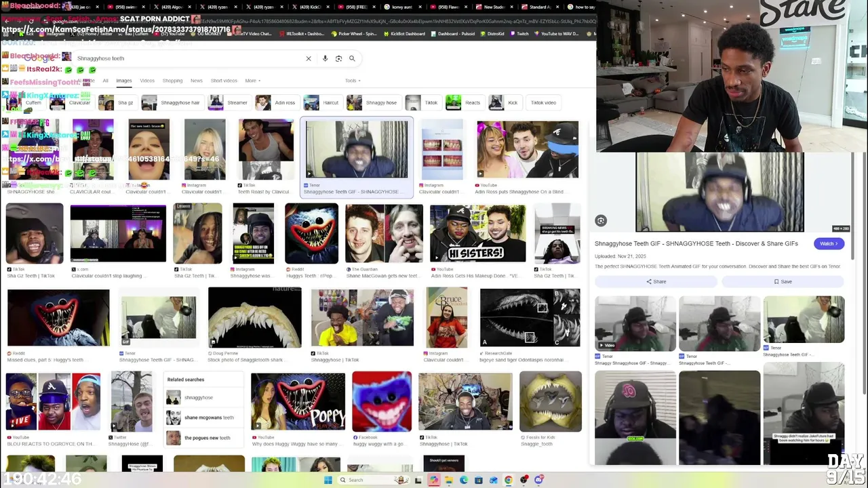
Task: Select the Sha gz filter chip
Action: coord(117,102)
